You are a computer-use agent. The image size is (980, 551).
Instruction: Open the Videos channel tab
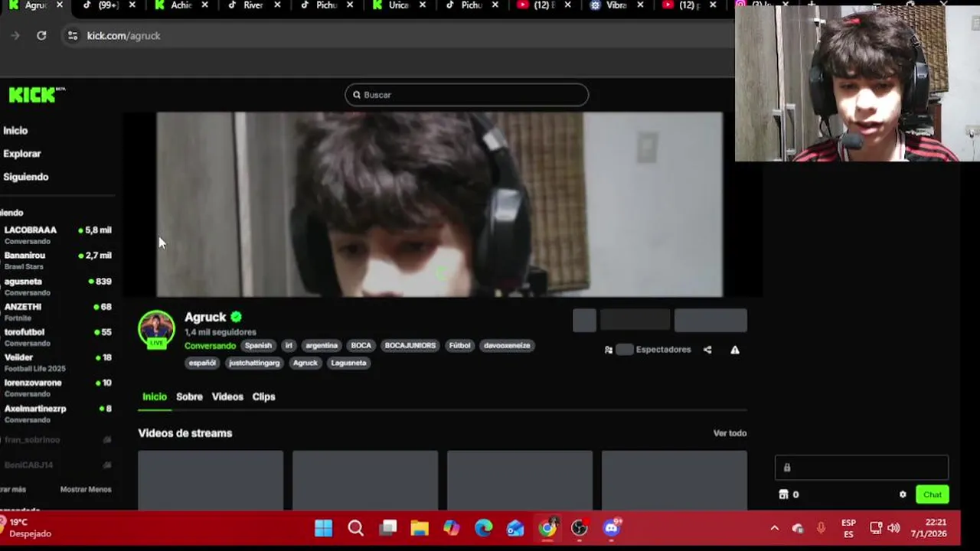click(227, 396)
